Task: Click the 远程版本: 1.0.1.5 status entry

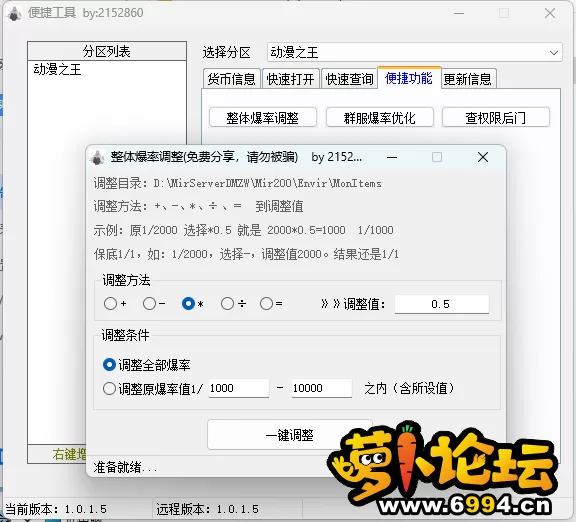Action: [207, 509]
